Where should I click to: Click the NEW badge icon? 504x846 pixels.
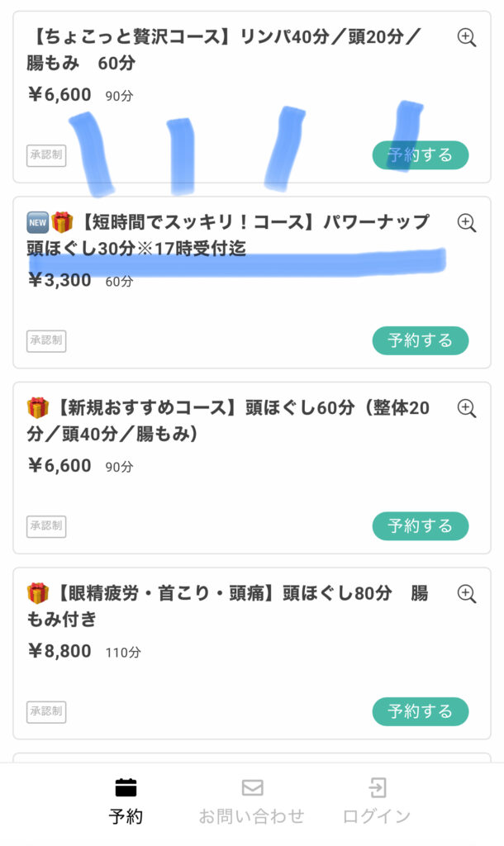click(38, 222)
